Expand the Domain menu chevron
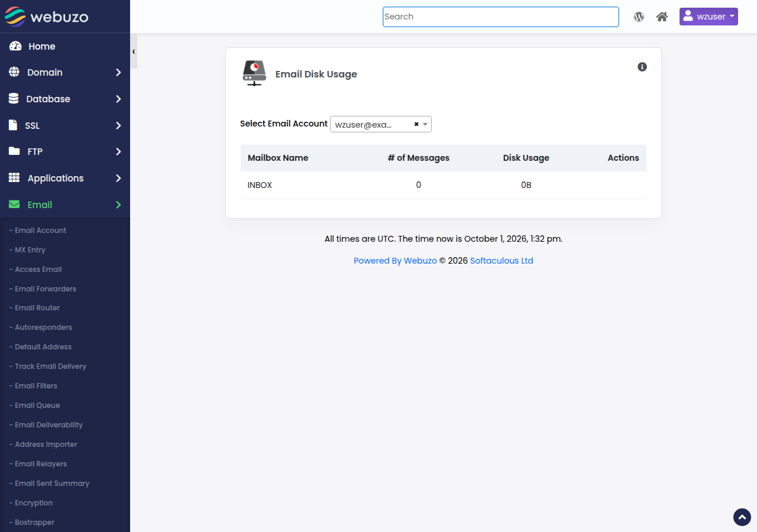 pyautogui.click(x=118, y=72)
